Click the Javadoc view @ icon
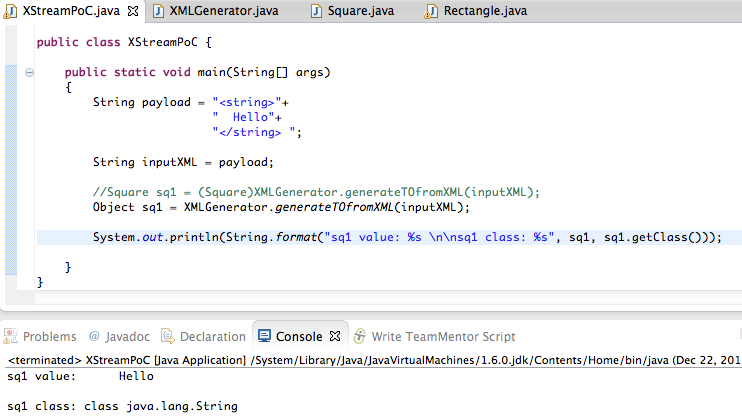Image resolution: width=742 pixels, height=419 pixels. tap(94, 337)
